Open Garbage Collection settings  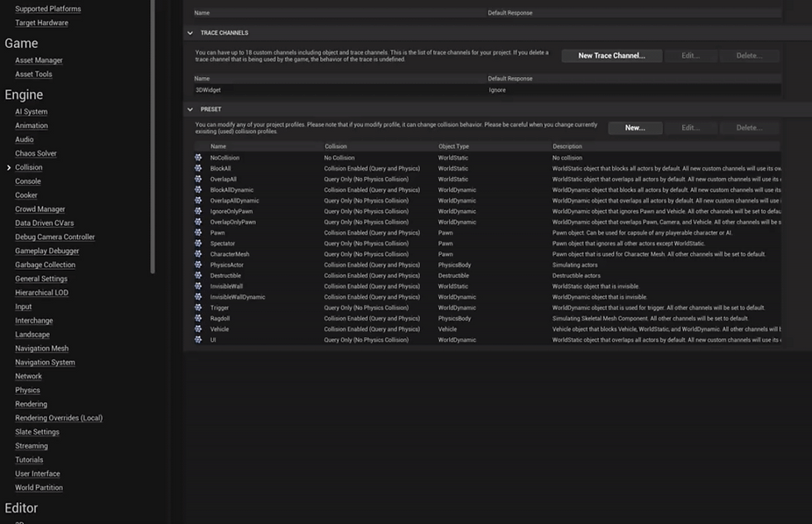[x=45, y=265]
